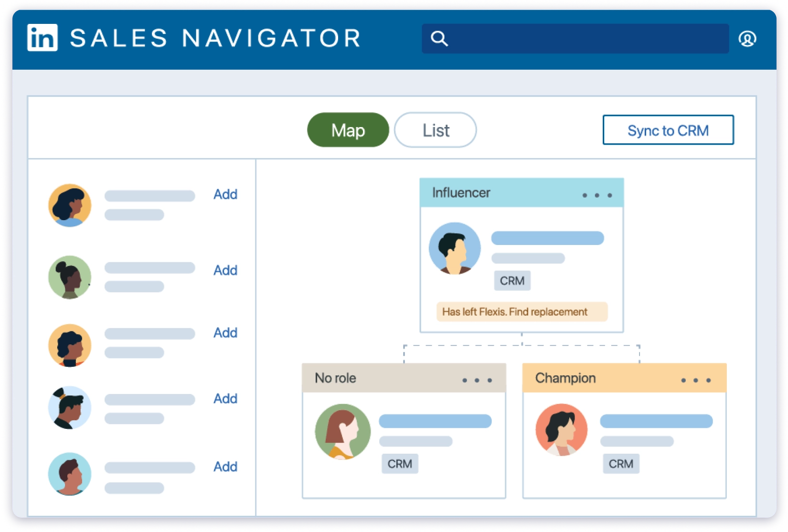Click the Influencer role header label

[x=461, y=193]
